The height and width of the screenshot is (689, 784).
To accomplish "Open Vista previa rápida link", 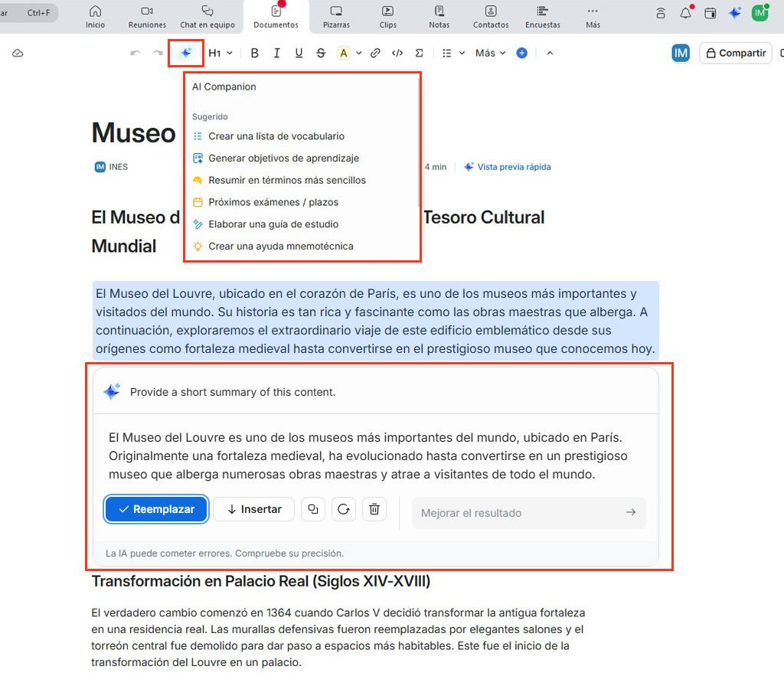I will click(x=508, y=167).
